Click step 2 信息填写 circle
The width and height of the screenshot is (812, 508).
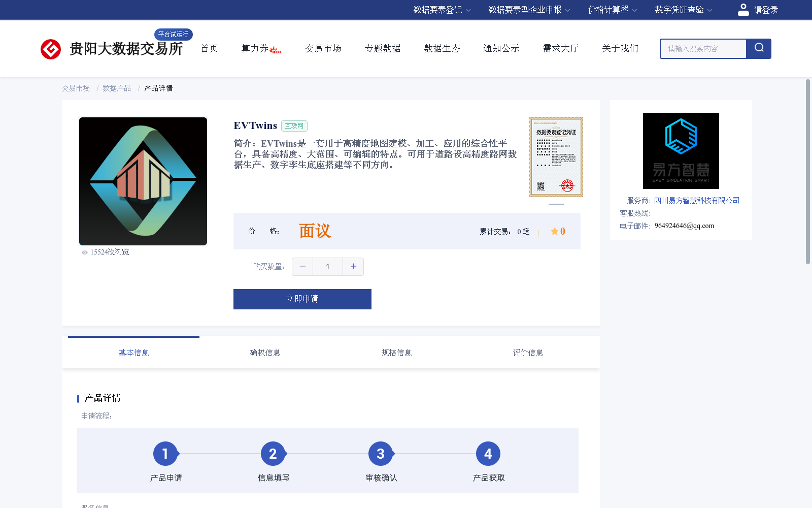point(273,454)
